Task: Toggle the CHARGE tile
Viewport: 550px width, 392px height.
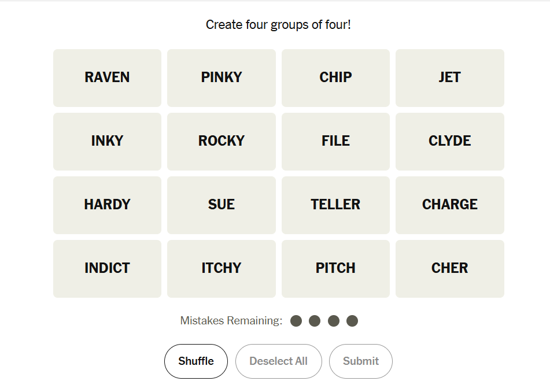Action: pos(449,205)
